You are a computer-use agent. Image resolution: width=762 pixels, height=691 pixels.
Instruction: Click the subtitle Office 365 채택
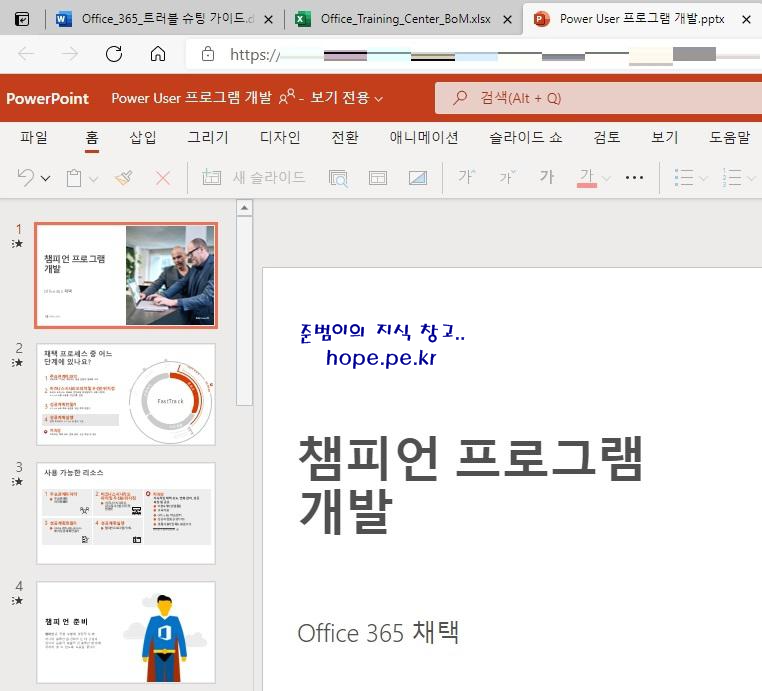click(x=378, y=633)
